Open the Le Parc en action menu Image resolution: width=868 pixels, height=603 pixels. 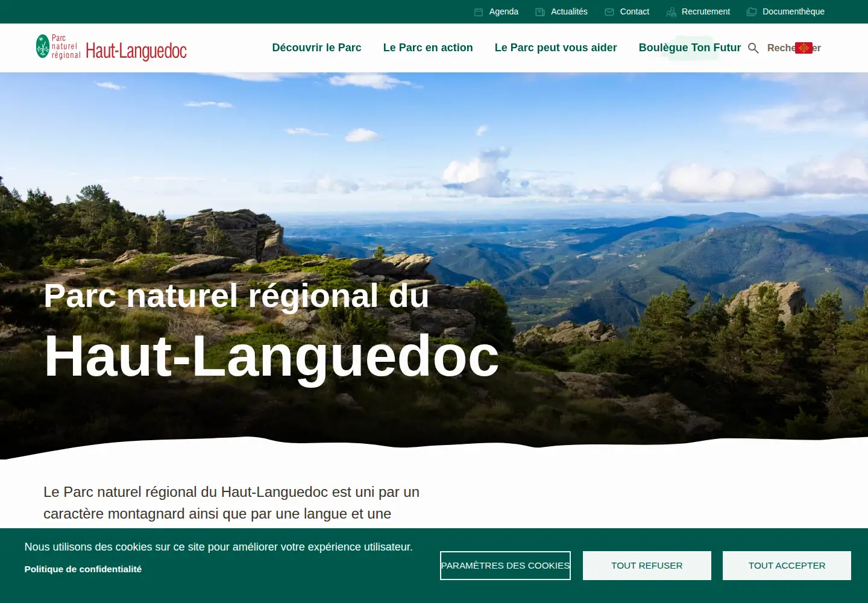click(428, 48)
